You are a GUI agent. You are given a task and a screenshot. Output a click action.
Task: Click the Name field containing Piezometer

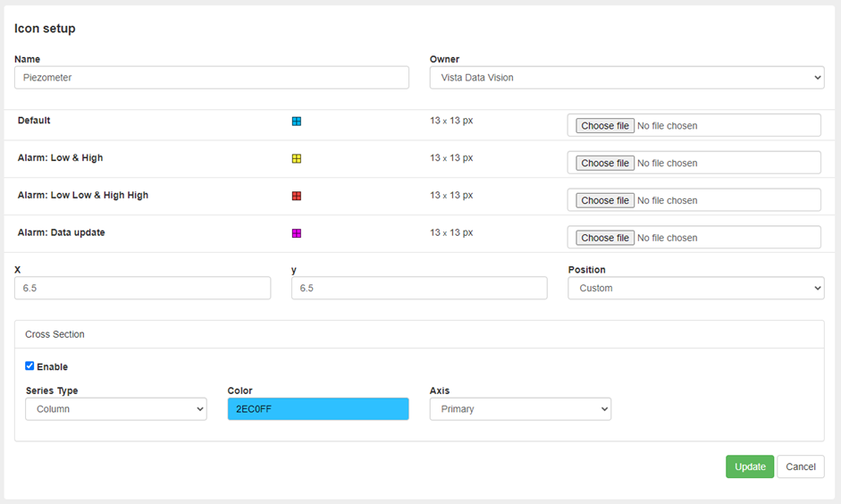pos(212,78)
